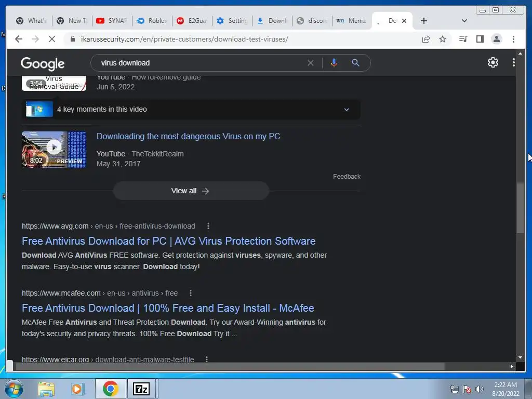Open Google quick settings gear
The width and height of the screenshot is (532, 399).
click(x=493, y=62)
